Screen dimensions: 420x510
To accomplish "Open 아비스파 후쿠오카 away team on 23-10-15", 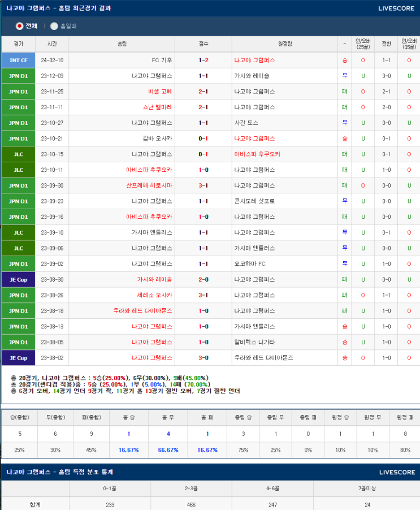I will point(257,154).
